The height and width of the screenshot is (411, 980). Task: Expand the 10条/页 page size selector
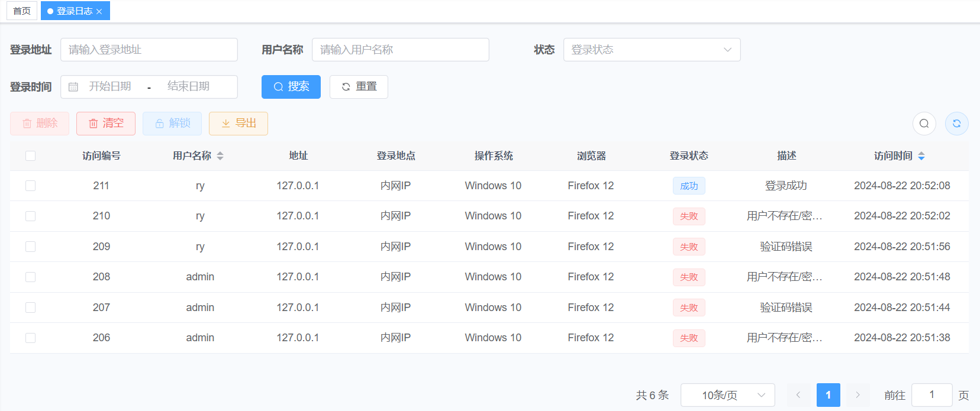click(x=727, y=395)
